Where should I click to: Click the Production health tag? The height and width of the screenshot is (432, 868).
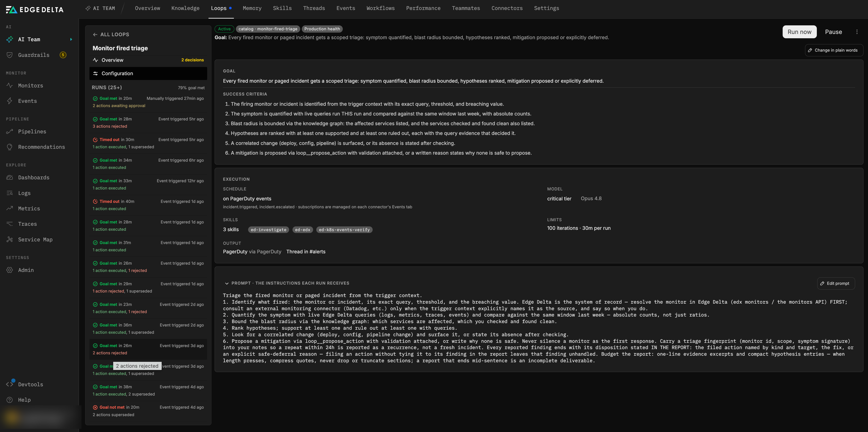322,29
